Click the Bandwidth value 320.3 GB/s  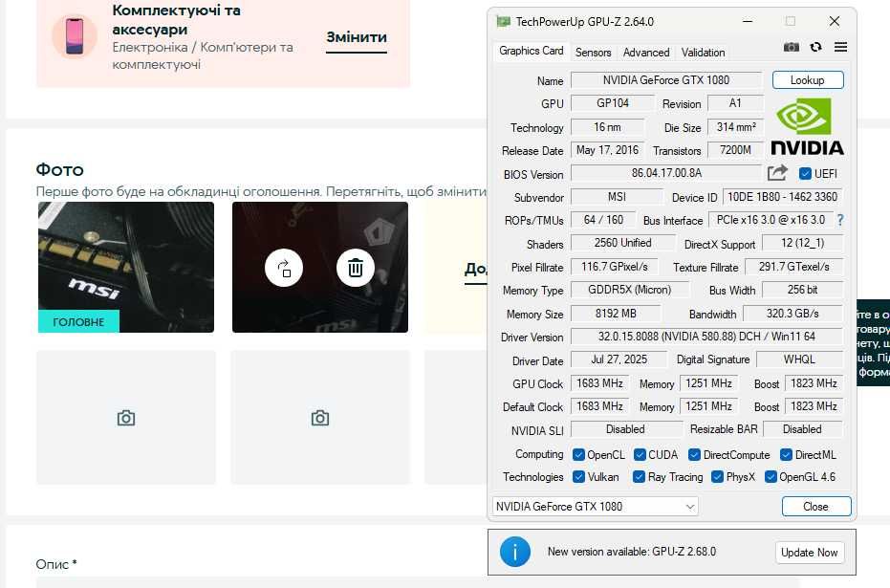pyautogui.click(x=792, y=314)
